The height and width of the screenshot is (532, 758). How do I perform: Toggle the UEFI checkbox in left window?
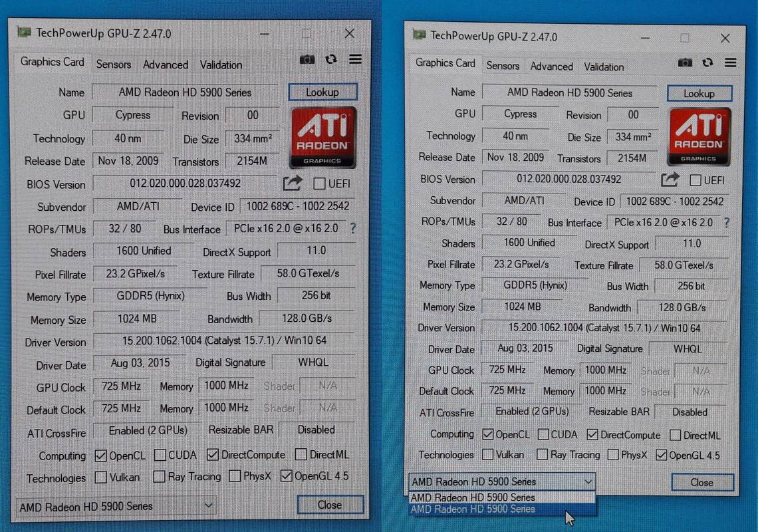click(319, 184)
